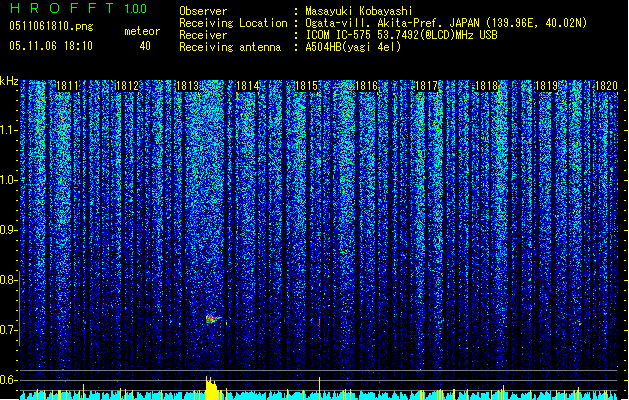Viewport: 629px width, 400px height.
Task: Click the A504HB(yagi 4el) antenna value
Action: 353,47
